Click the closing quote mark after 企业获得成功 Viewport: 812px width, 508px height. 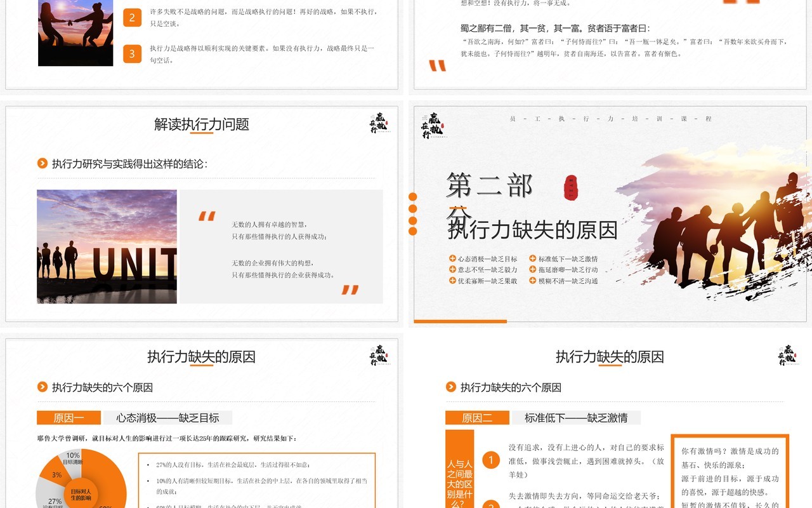350,290
